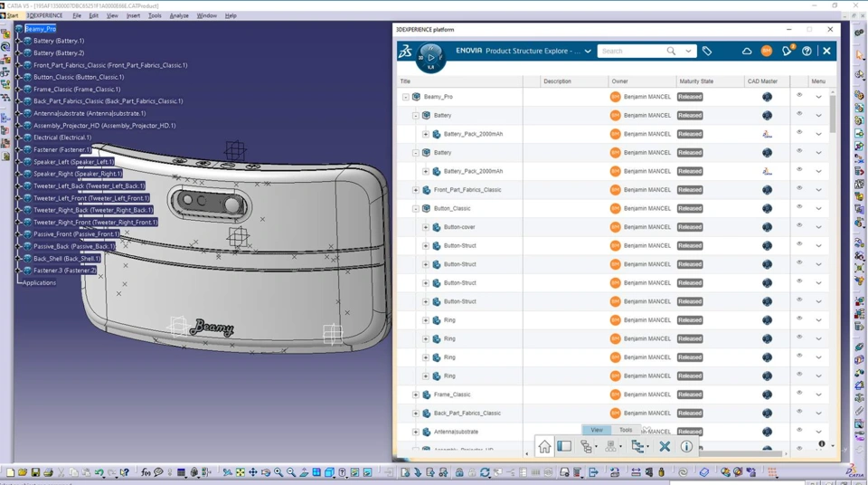Viewport: 868px width, 485px height.
Task: Select the Pan arrows icon
Action: coord(253,473)
